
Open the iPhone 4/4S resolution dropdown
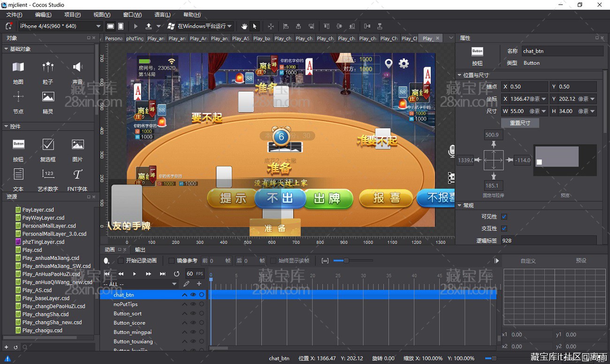60,26
